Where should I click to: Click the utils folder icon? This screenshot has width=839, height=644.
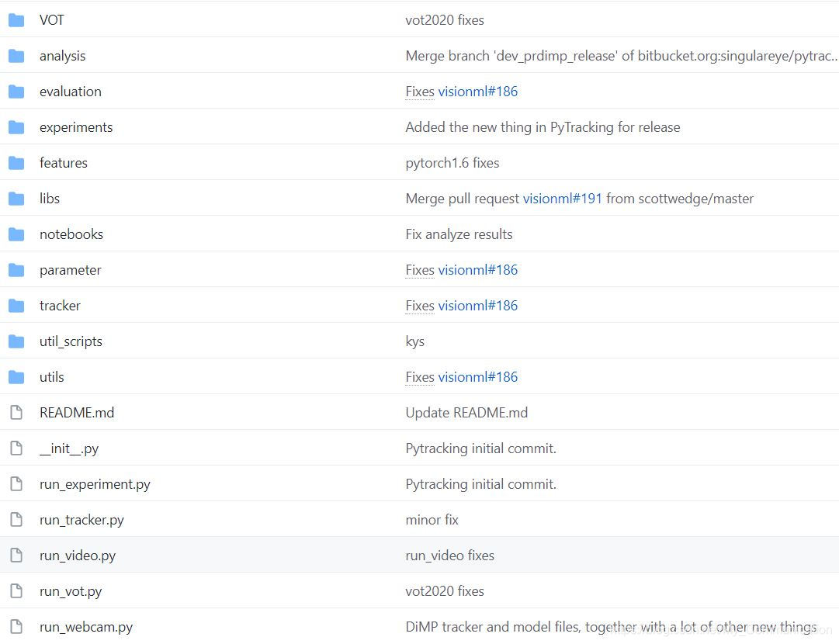pyautogui.click(x=16, y=376)
